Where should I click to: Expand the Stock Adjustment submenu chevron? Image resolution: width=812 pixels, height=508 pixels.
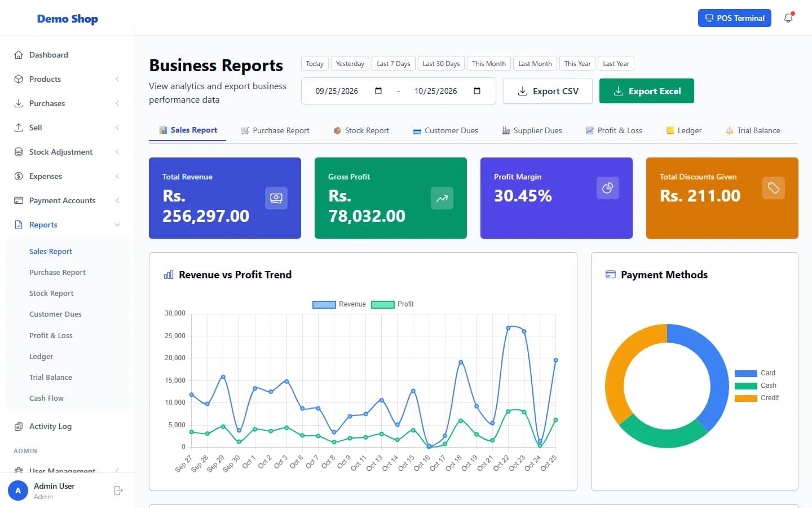(117, 152)
